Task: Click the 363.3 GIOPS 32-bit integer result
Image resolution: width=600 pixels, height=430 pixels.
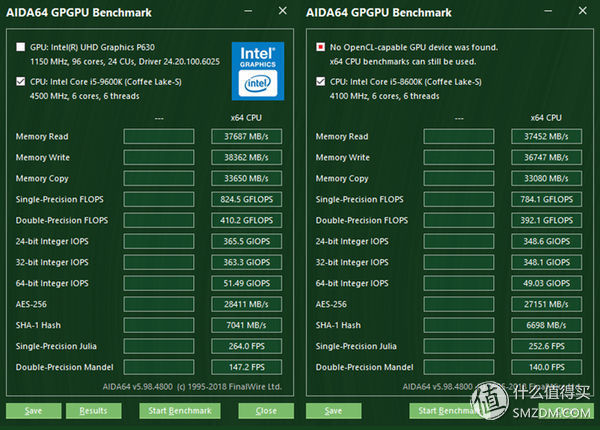Action: pos(246,262)
